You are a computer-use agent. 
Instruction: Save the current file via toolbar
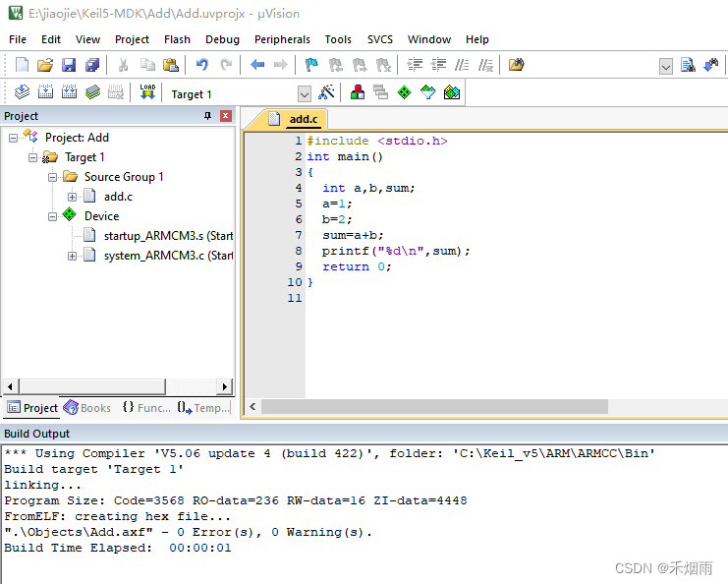tap(68, 65)
